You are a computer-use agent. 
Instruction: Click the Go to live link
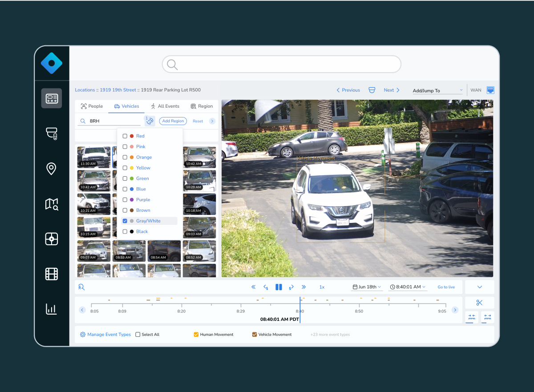(x=446, y=287)
